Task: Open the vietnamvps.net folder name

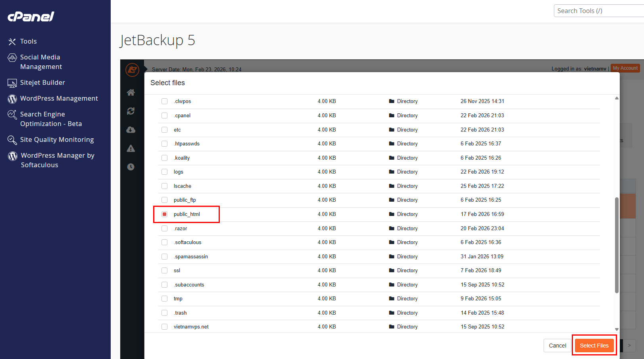Action: click(x=191, y=327)
